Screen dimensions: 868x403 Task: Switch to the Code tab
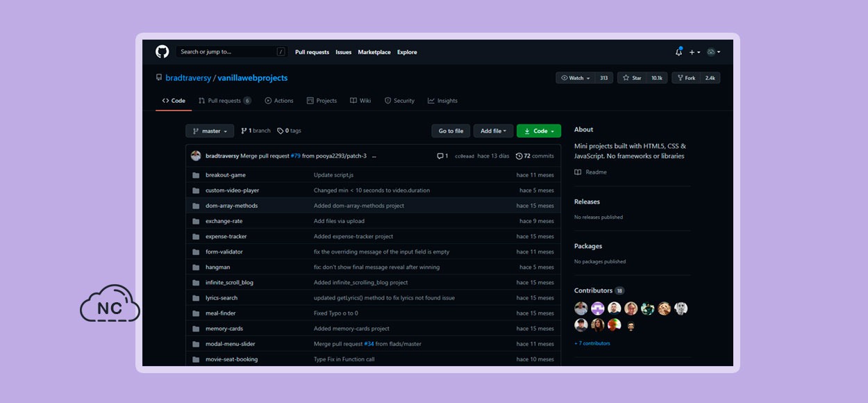[174, 101]
